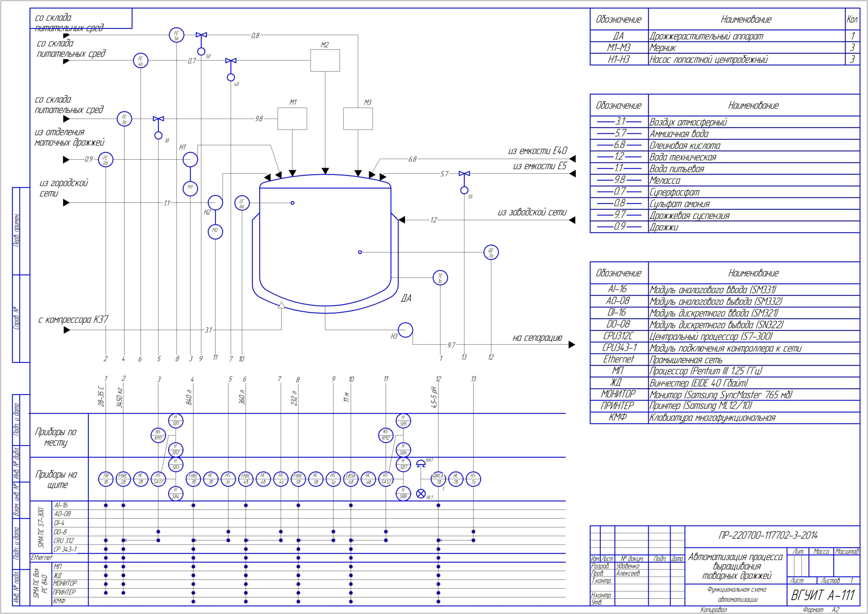The width and height of the screenshot is (868, 614).
Task: Select the valve symbol above actuator 5д
Action: tap(201, 35)
